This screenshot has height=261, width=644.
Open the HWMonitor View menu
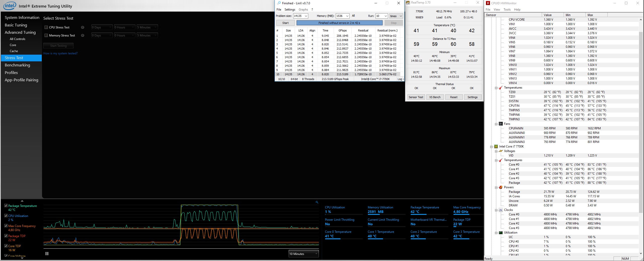(x=497, y=10)
